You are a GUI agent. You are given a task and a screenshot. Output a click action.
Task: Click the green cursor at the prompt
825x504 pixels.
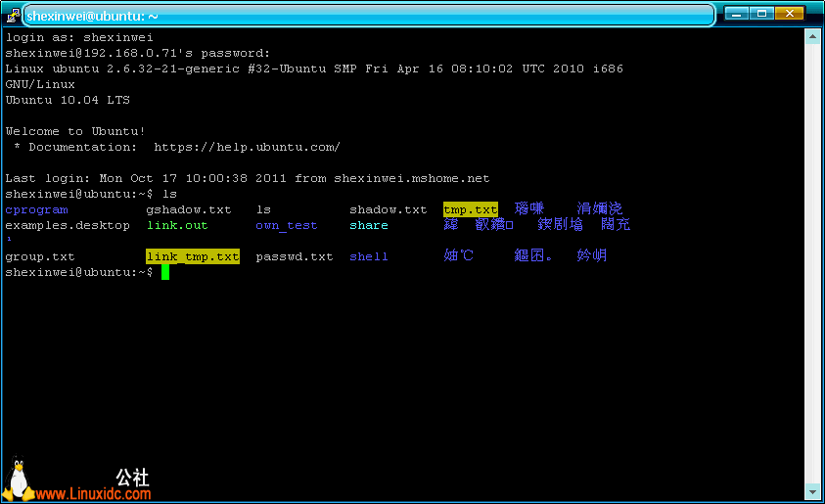[x=165, y=272]
